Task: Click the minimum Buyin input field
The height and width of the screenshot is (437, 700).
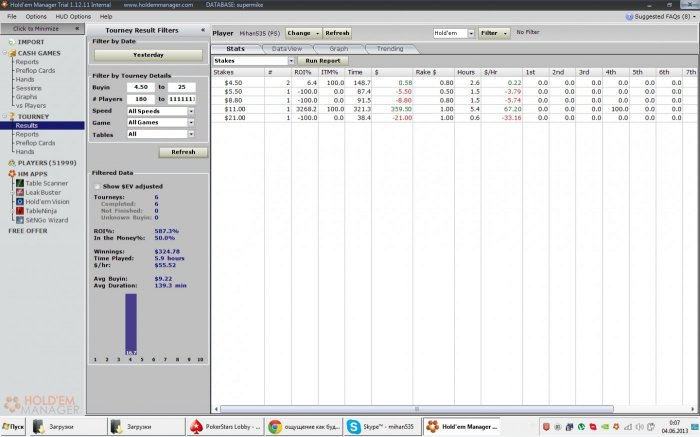Action: [141, 87]
